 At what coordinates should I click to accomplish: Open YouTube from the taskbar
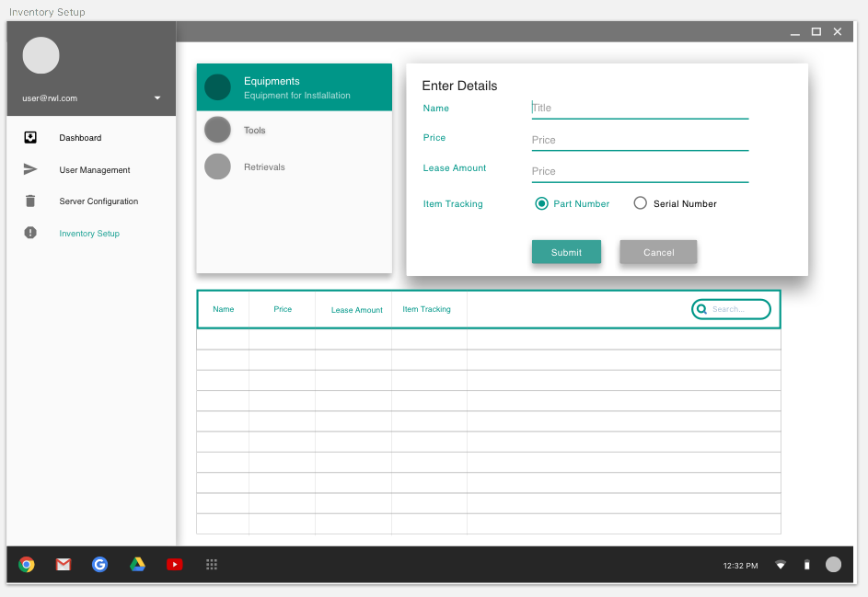click(175, 565)
